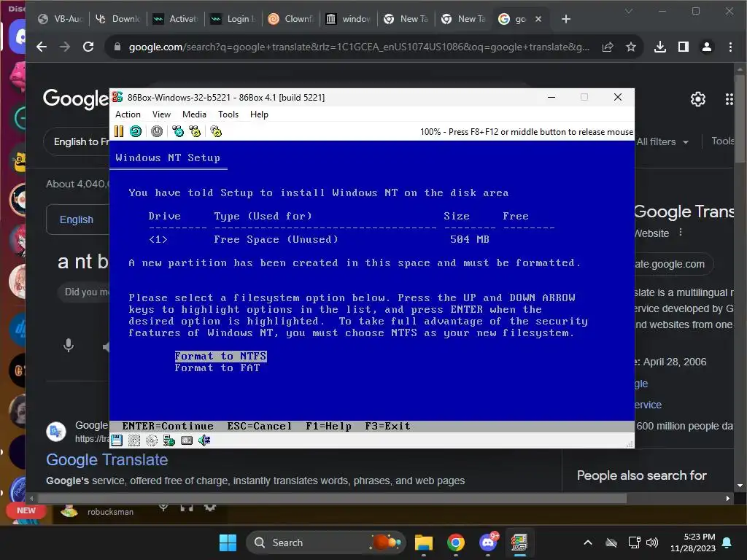
Task: Send Ctrl+Alt+Esc via yellow toolbar icon
Action: pyautogui.click(x=195, y=131)
